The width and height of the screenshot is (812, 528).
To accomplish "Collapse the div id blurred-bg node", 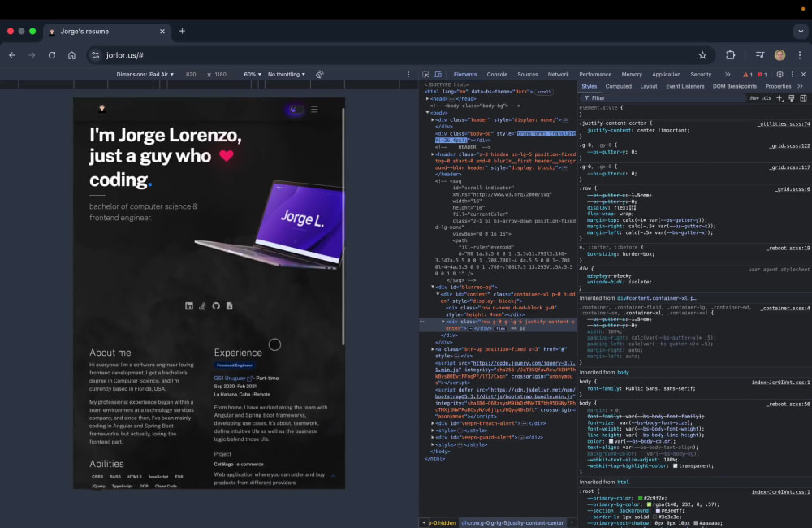I will (433, 287).
